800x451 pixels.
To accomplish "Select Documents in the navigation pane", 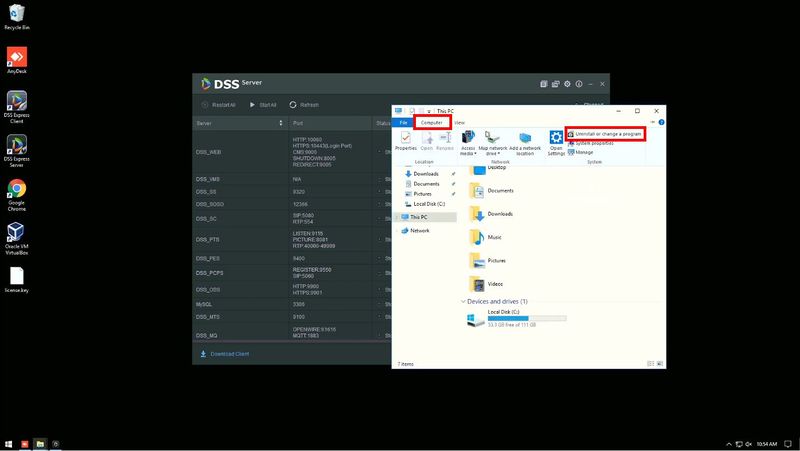I will (x=426, y=184).
